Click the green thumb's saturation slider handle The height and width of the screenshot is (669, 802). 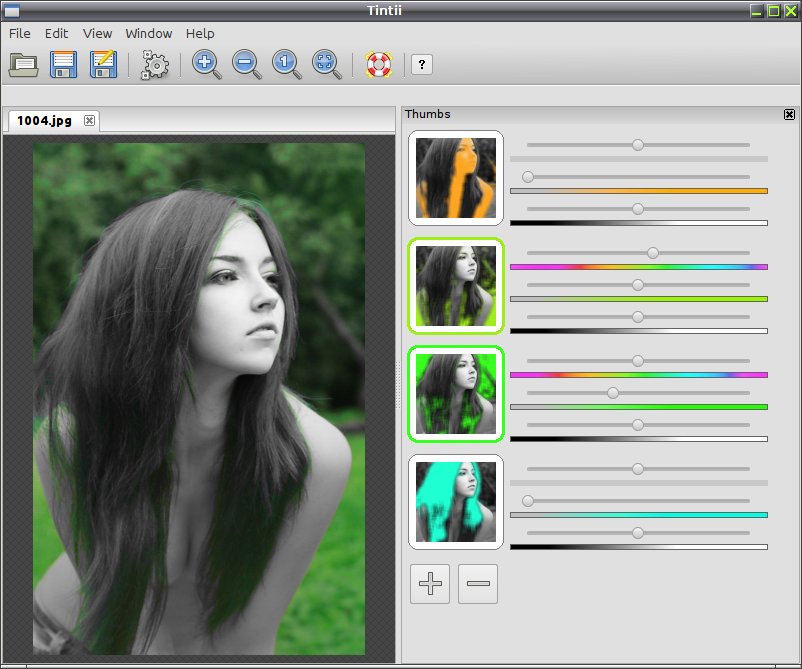tap(613, 393)
